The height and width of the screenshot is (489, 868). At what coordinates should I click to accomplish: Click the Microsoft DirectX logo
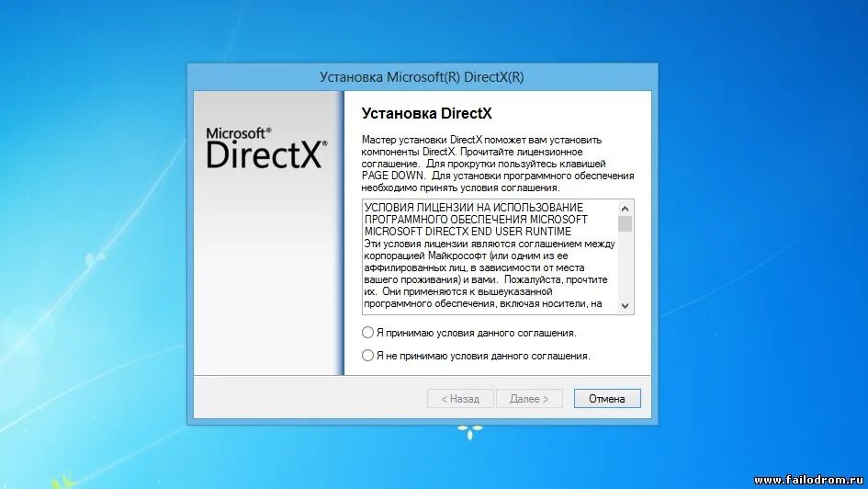(266, 148)
